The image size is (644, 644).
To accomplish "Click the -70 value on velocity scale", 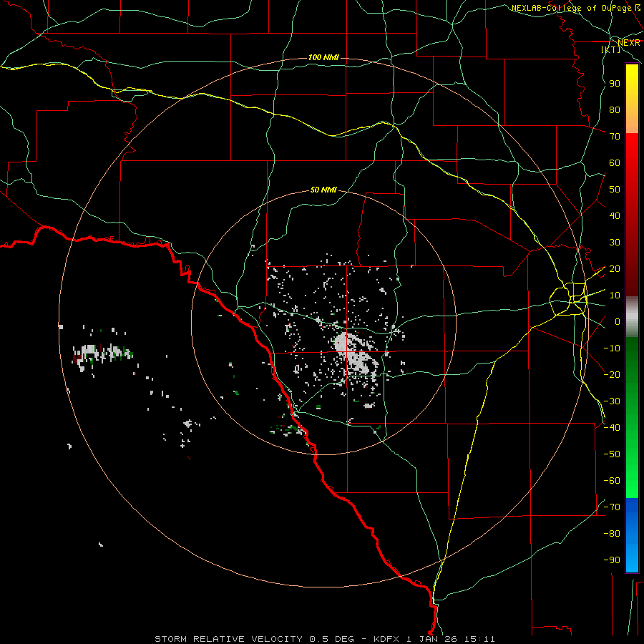I will click(612, 507).
